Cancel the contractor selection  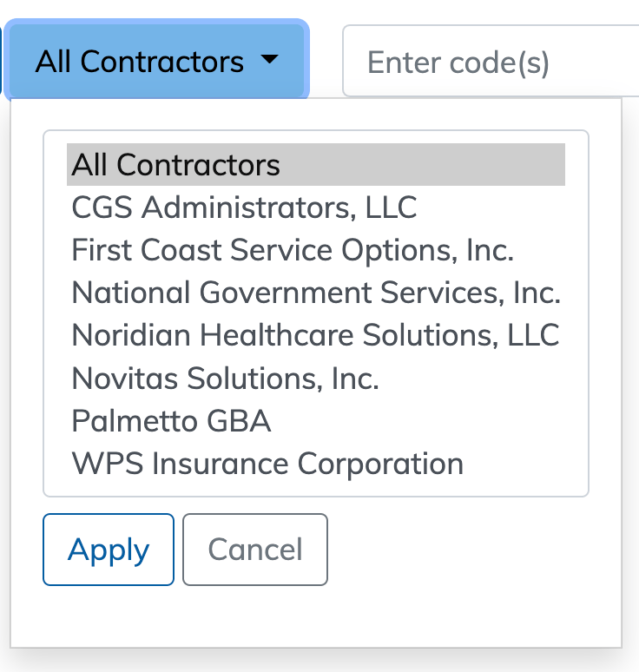click(x=255, y=550)
